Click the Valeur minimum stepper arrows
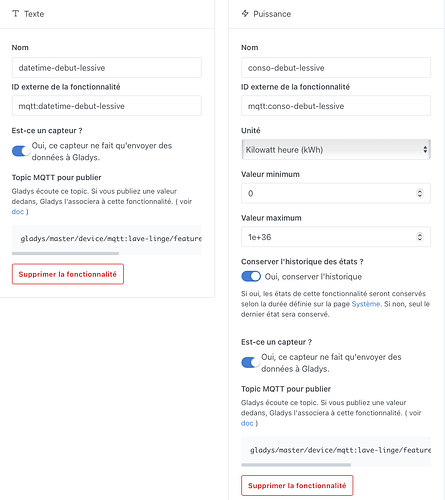Image resolution: width=445 pixels, height=500 pixels. tap(420, 193)
